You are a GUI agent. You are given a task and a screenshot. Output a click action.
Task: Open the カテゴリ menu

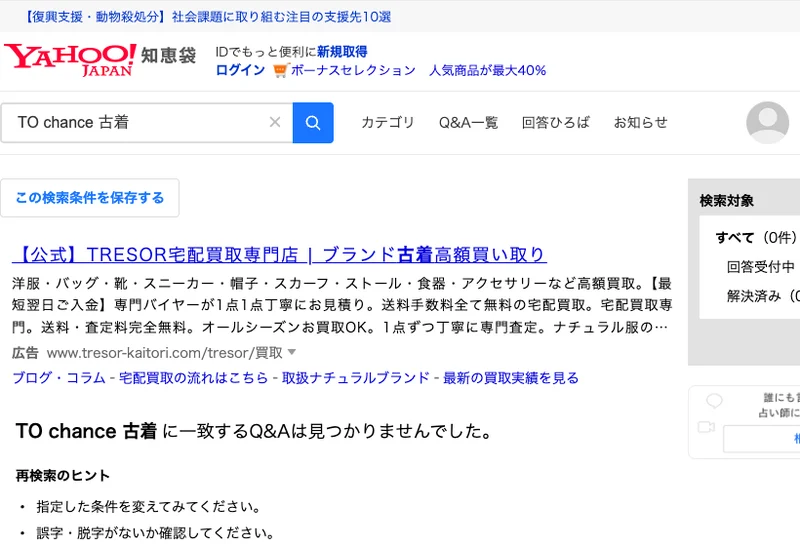tap(387, 122)
